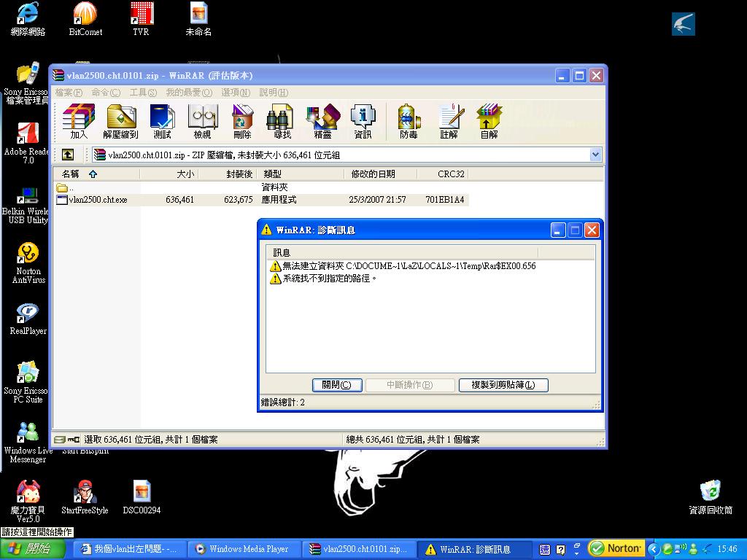Open the Belkin Wireless USB Utility desktop icon
Screen dimensions: 747x560
coord(26,206)
